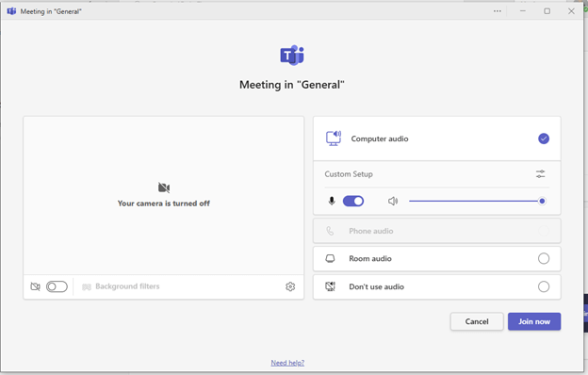588x375 pixels.
Task: Select the Phone audio radio button
Action: [544, 231]
